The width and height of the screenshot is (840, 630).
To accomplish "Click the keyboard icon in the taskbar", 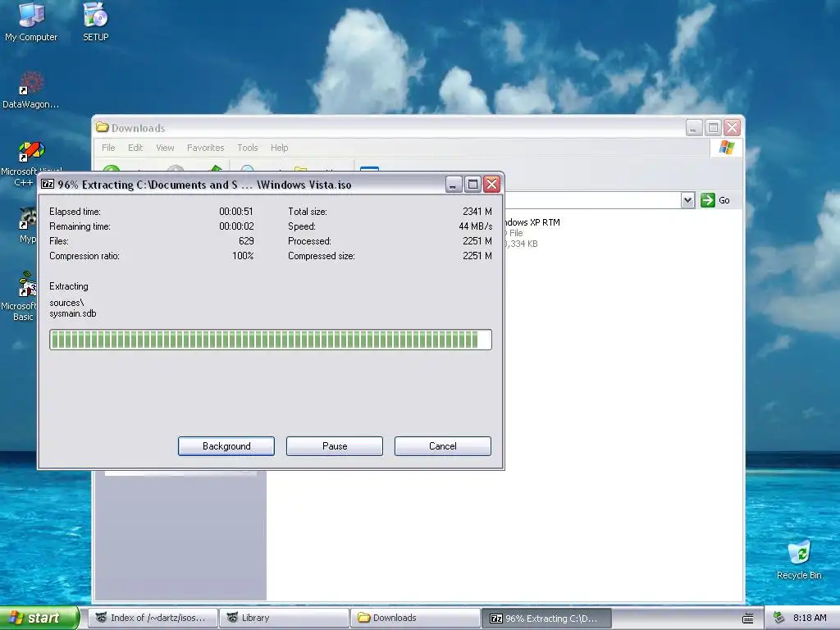I will coord(748,619).
